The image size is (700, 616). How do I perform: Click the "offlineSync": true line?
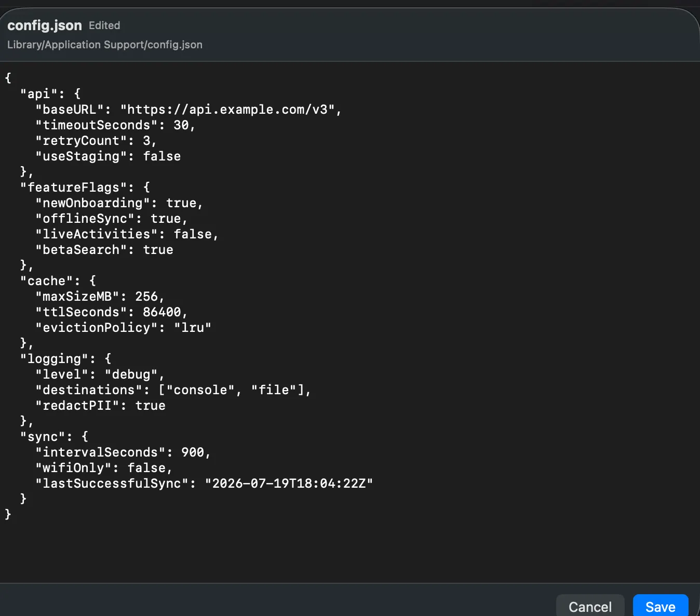112,219
